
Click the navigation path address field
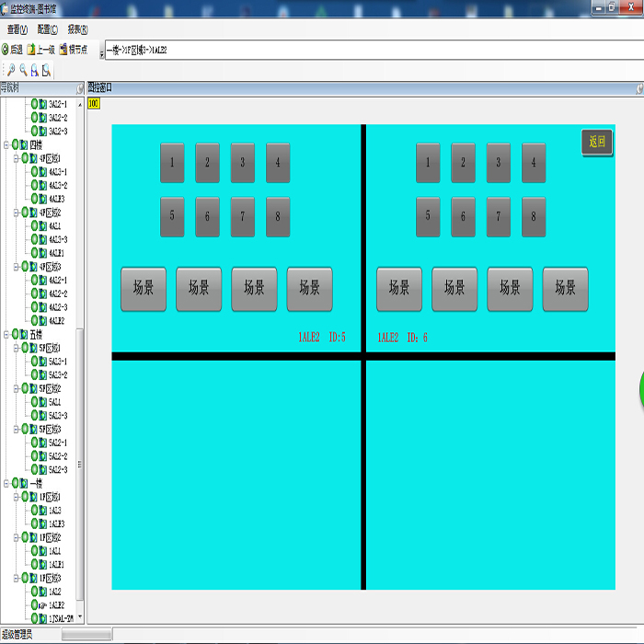coord(374,50)
